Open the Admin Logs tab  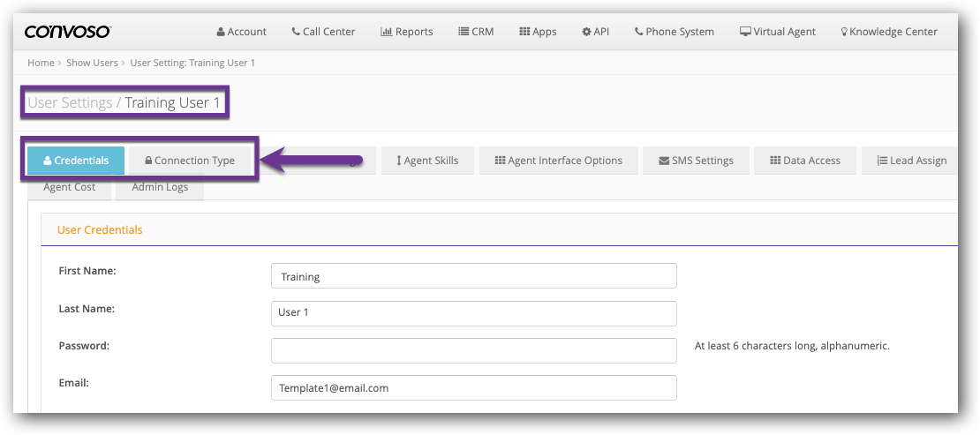159,187
